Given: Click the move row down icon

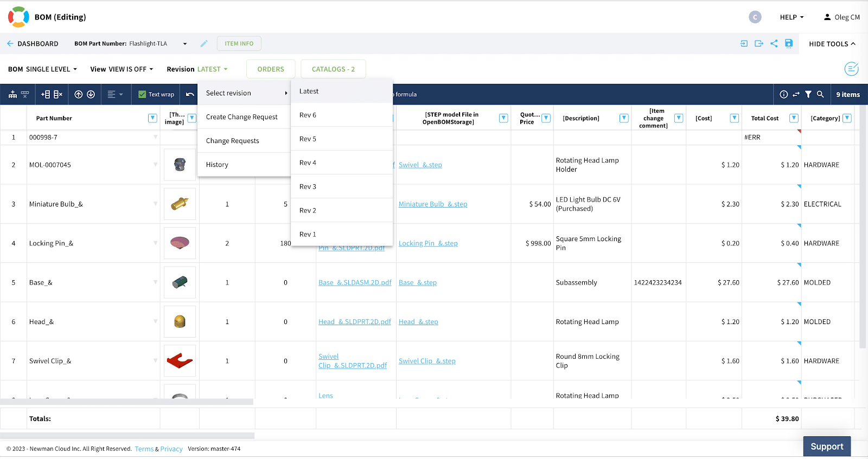Looking at the screenshot, I should (x=91, y=94).
